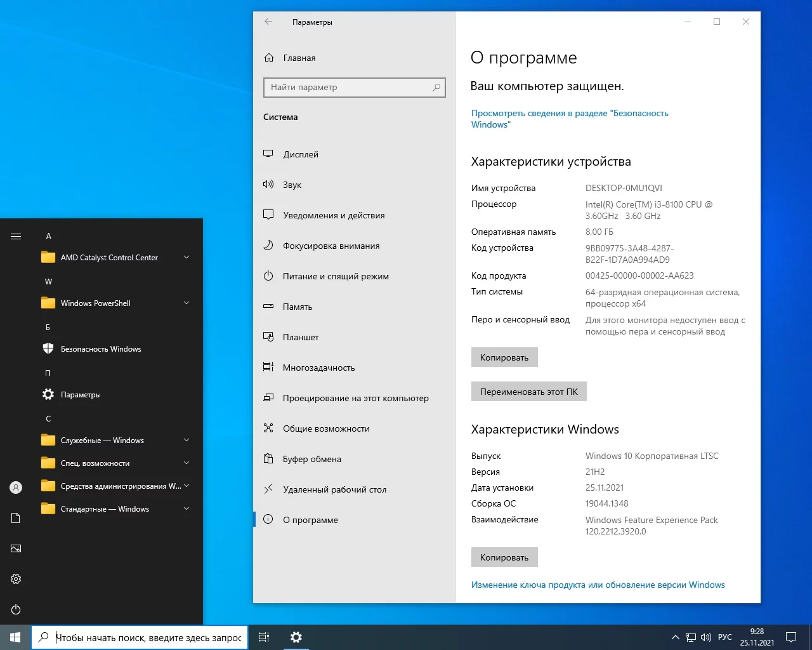Click the letter W group header
The width and height of the screenshot is (812, 650).
(x=48, y=282)
